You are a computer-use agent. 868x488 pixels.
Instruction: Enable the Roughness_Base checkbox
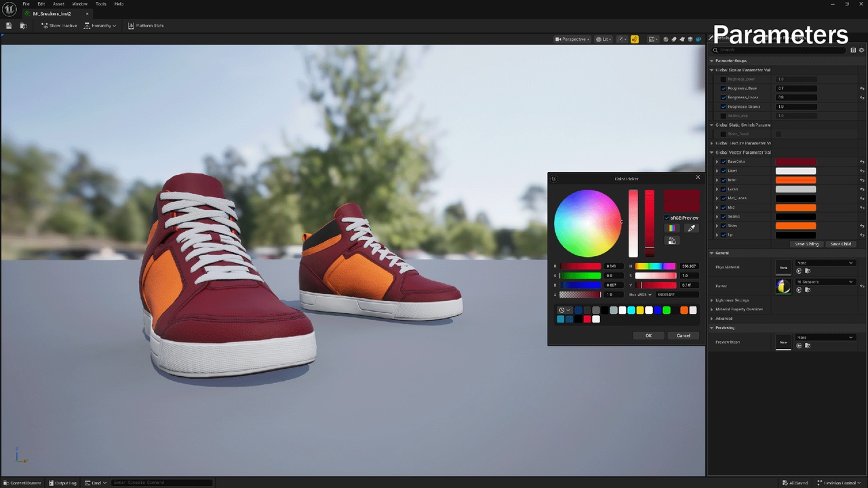(x=724, y=88)
